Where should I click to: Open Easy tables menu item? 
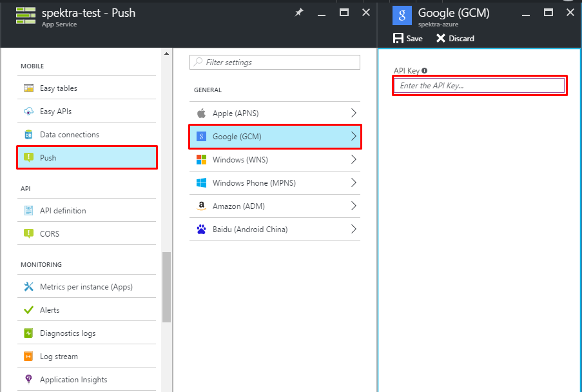pyautogui.click(x=86, y=88)
